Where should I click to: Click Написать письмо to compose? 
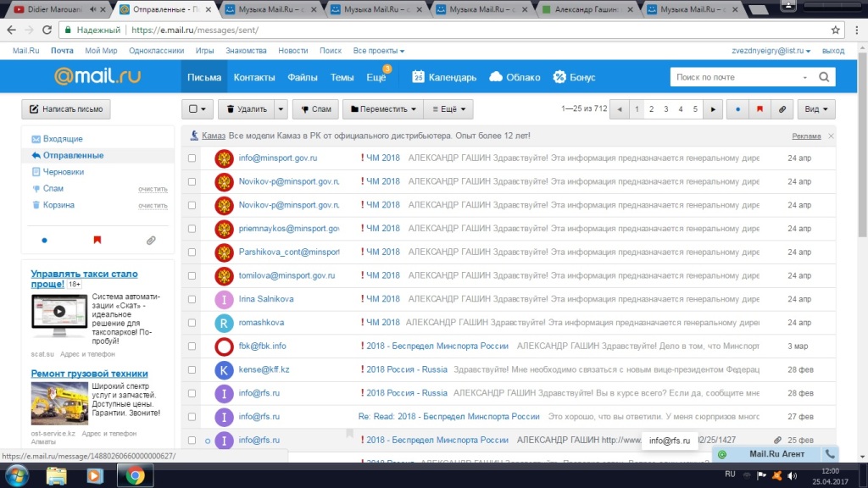pyautogui.click(x=66, y=109)
